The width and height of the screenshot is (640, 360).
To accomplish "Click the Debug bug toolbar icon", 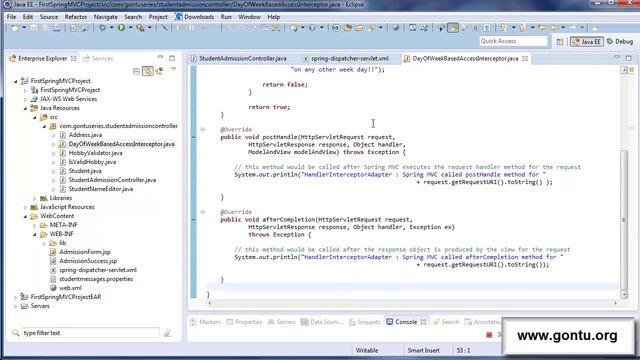I will point(102,28).
